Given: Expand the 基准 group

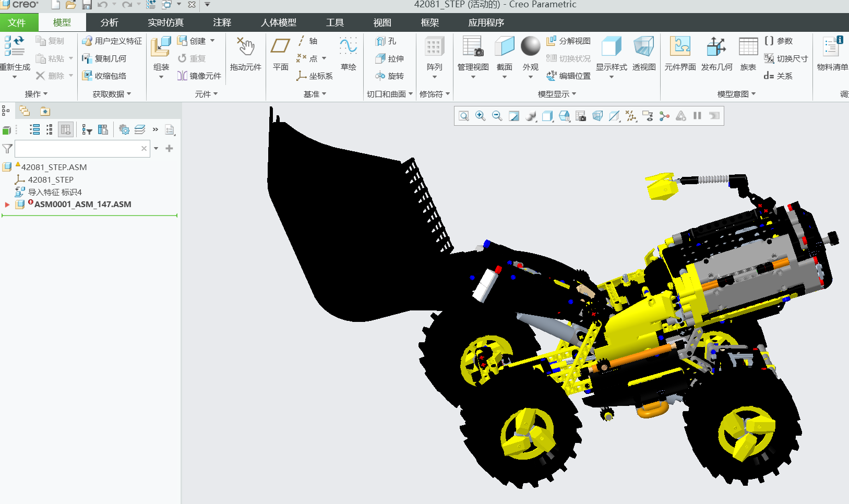Looking at the screenshot, I should [x=315, y=94].
